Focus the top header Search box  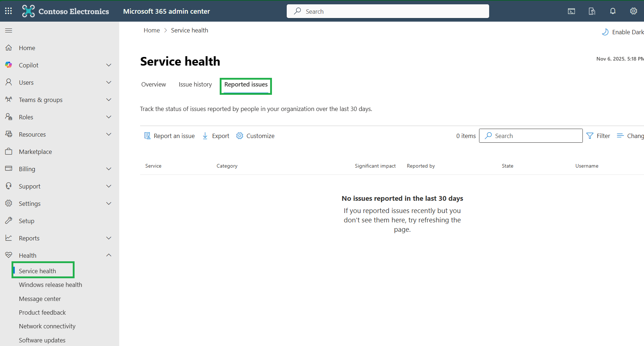(x=388, y=11)
